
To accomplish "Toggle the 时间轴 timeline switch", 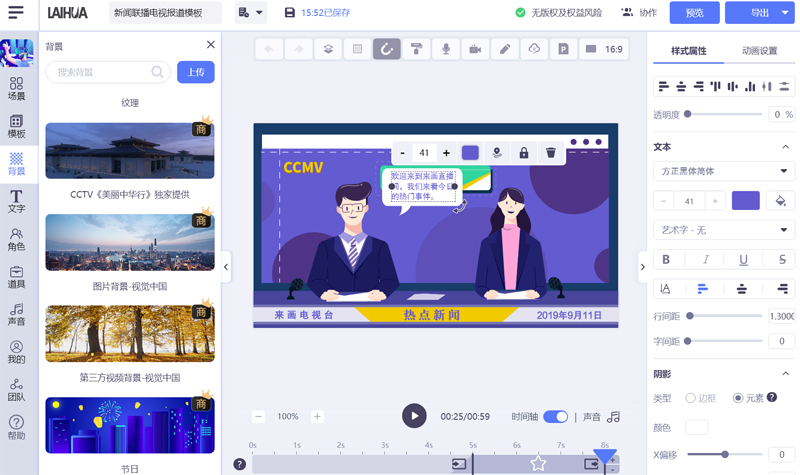I will [556, 417].
